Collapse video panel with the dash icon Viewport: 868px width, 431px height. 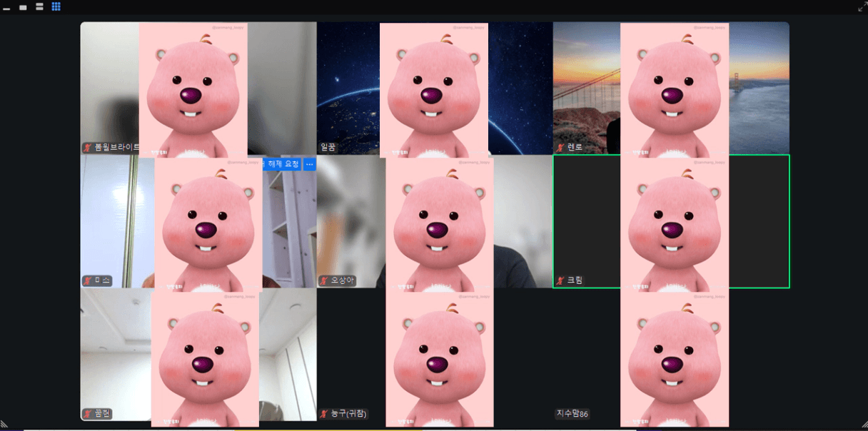coord(6,8)
